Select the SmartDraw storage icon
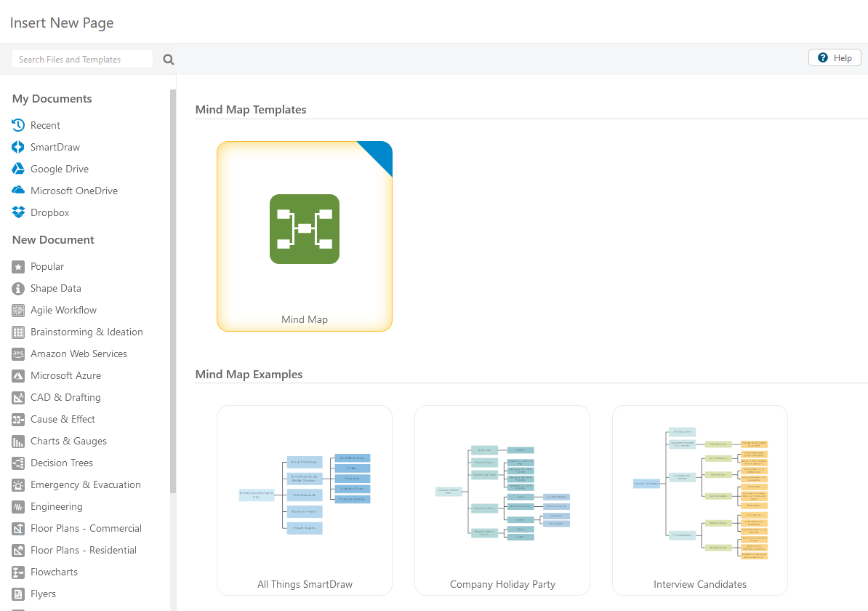Viewport: 868px width, 611px height. 18,147
